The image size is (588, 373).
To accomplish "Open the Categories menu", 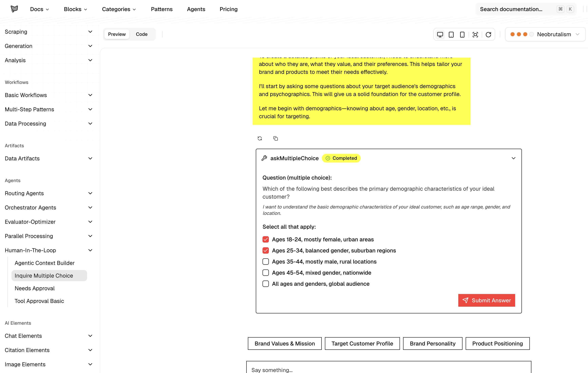I will 119,9.
